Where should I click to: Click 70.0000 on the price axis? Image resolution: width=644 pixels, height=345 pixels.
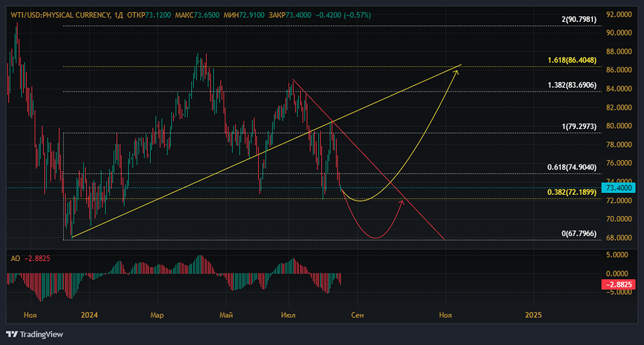620,219
